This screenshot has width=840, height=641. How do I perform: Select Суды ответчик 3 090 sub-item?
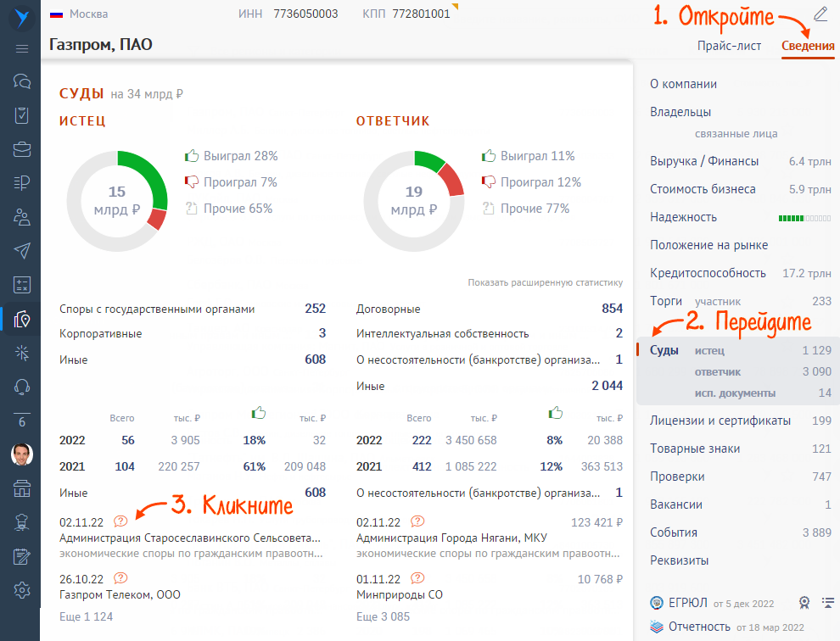tap(763, 371)
